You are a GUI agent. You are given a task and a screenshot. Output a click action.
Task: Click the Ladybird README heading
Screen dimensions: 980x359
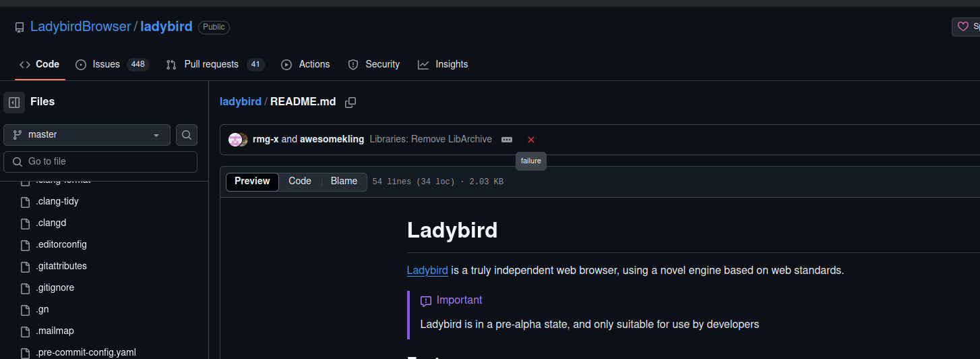click(452, 230)
